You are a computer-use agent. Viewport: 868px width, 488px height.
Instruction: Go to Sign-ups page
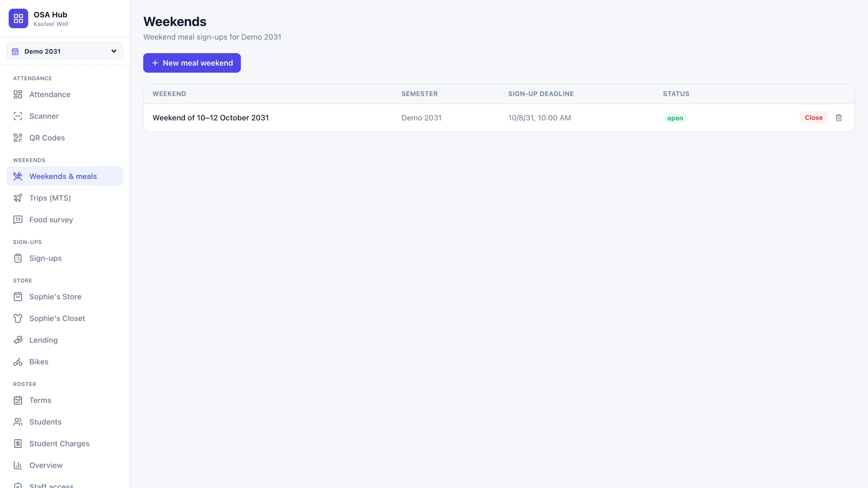click(x=65, y=258)
